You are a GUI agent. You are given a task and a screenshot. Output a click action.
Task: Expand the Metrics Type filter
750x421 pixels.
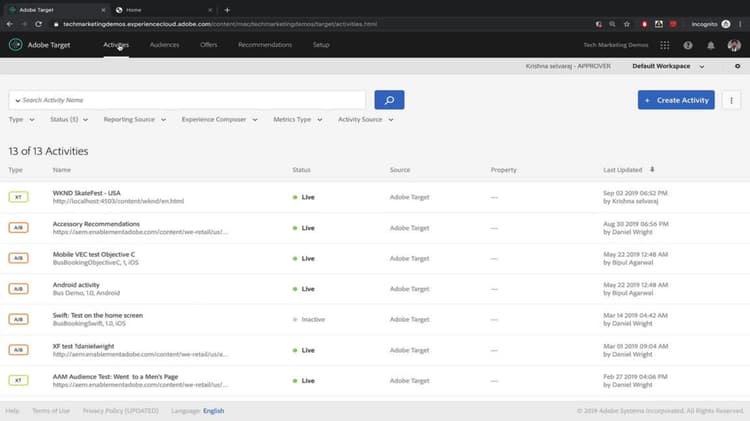pyautogui.click(x=298, y=120)
